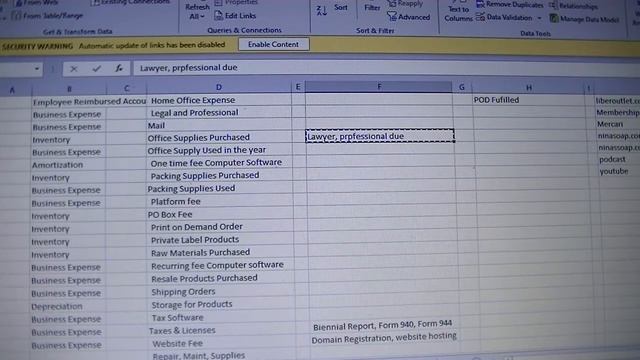This screenshot has height=360, width=640.
Task: Click the cell 'Shipping Orders'
Action: coord(183,292)
